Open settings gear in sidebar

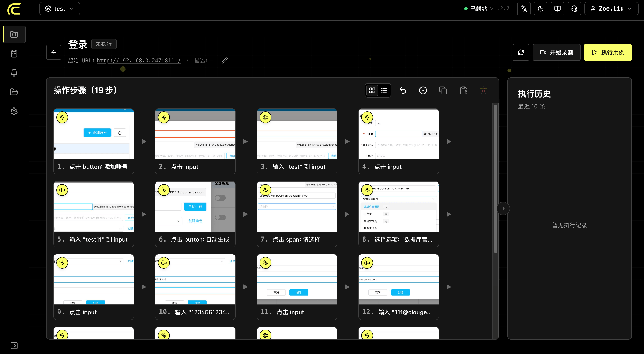click(14, 111)
